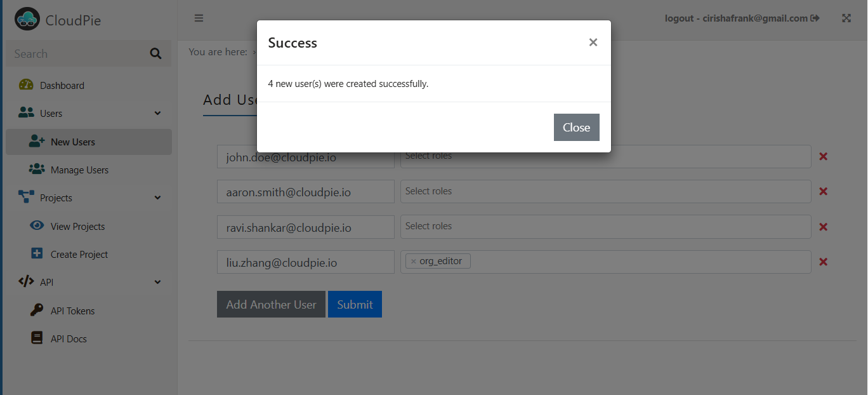Remove the john.doe user row

pos(823,156)
